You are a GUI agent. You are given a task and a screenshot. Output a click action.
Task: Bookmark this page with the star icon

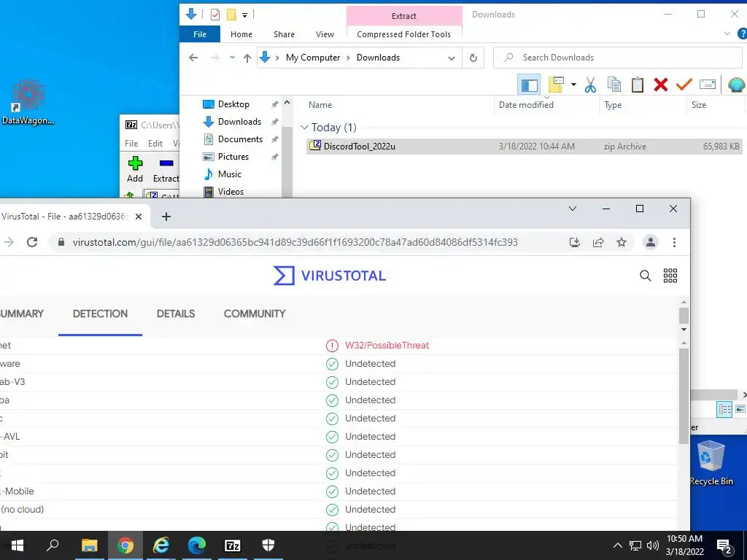[622, 242]
